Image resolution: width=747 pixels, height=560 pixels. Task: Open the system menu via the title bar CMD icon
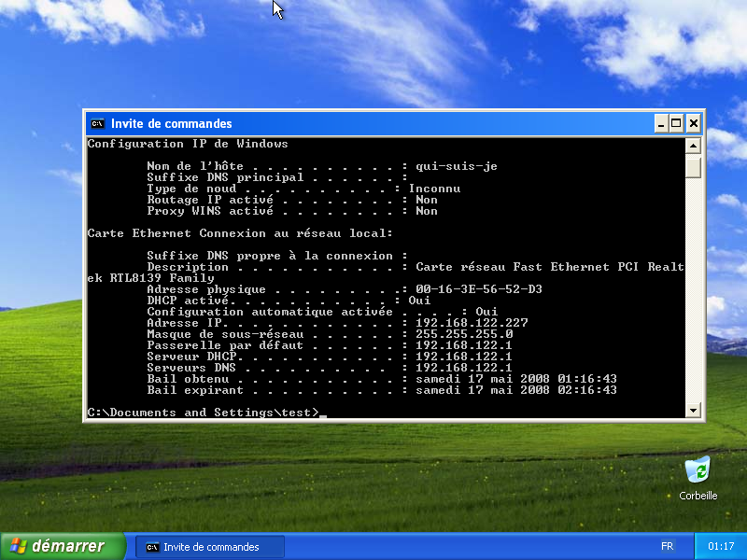pyautogui.click(x=97, y=123)
